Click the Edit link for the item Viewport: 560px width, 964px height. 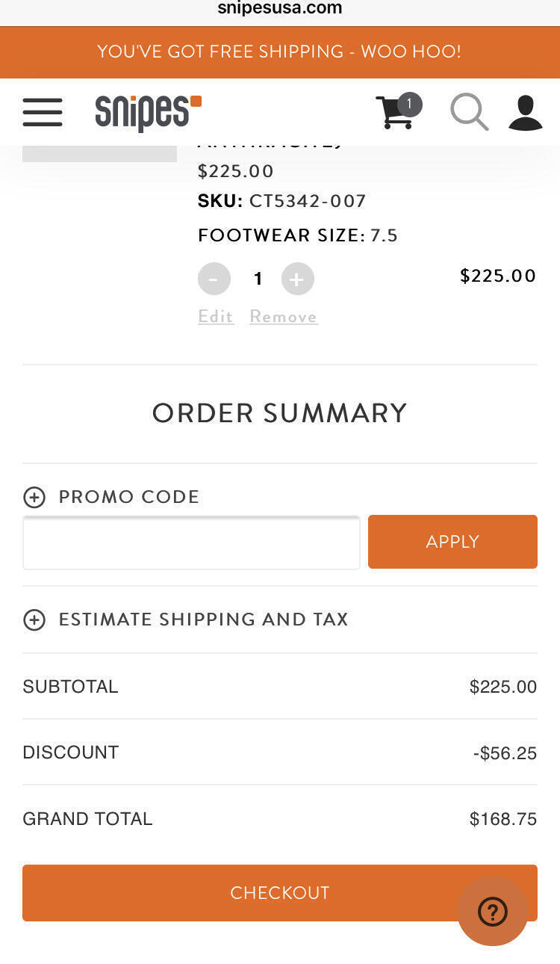[215, 317]
